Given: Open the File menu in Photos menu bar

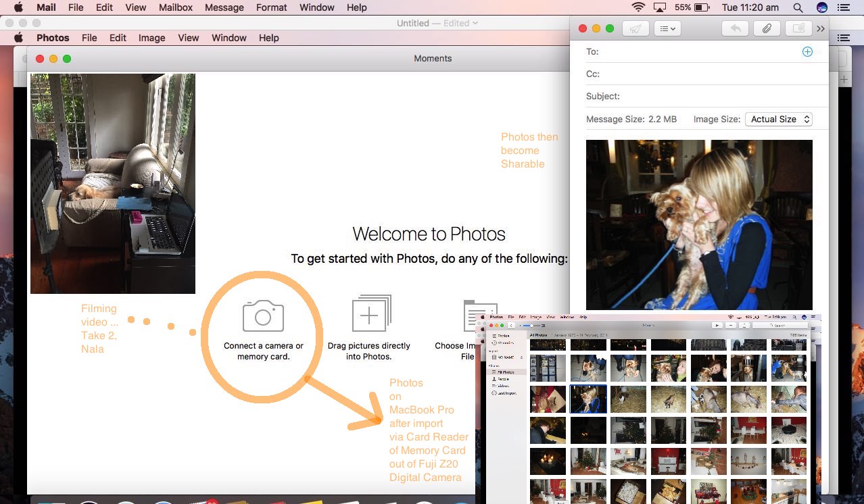Looking at the screenshot, I should pos(89,38).
